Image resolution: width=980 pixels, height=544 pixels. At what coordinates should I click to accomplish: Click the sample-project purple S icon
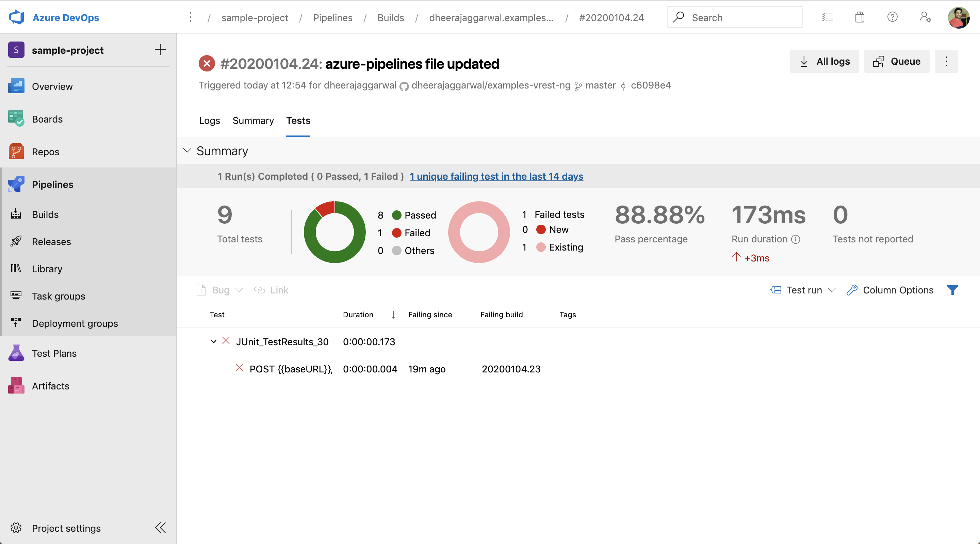[16, 50]
